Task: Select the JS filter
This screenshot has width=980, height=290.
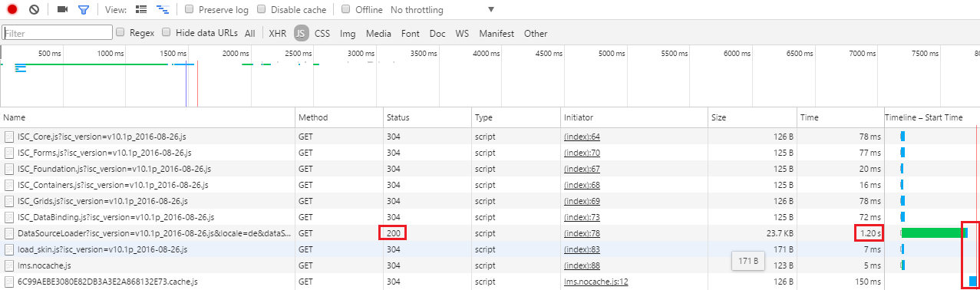Action: tap(302, 33)
